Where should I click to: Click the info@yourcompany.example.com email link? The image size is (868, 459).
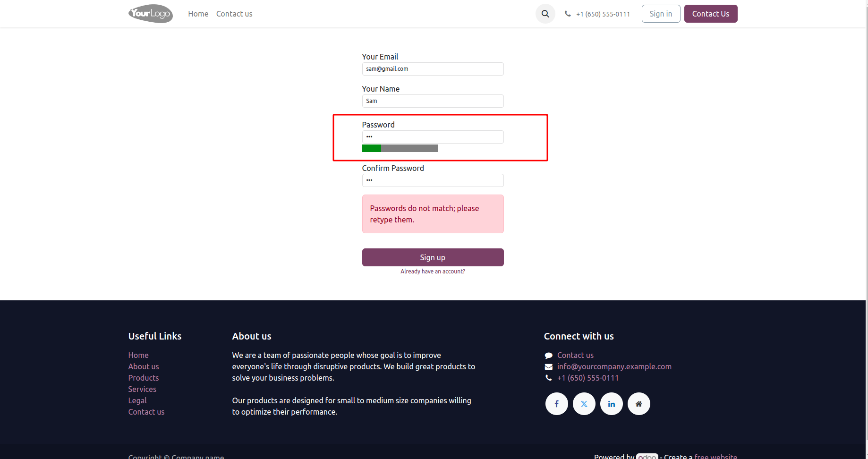(614, 366)
